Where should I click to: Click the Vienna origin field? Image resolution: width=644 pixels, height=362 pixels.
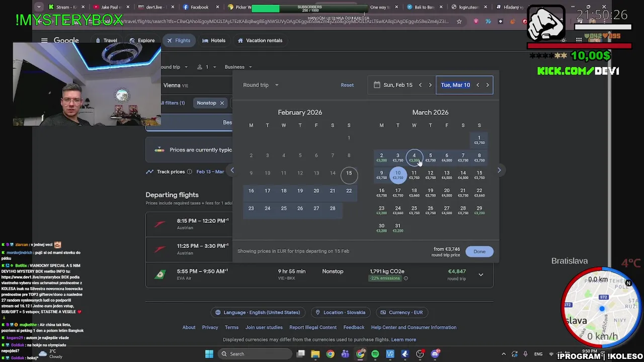[x=196, y=85]
